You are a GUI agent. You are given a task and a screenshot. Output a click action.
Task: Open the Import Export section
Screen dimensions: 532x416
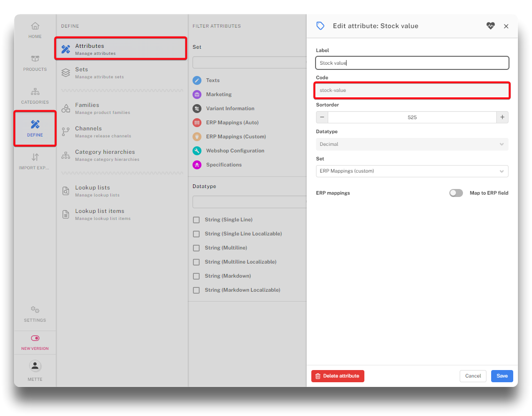[x=35, y=161]
